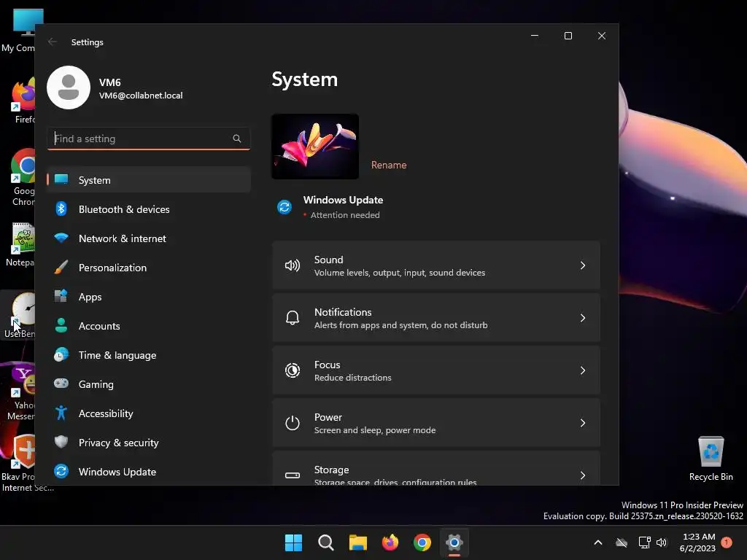Click the System monitor icon in sidebar

point(61,179)
